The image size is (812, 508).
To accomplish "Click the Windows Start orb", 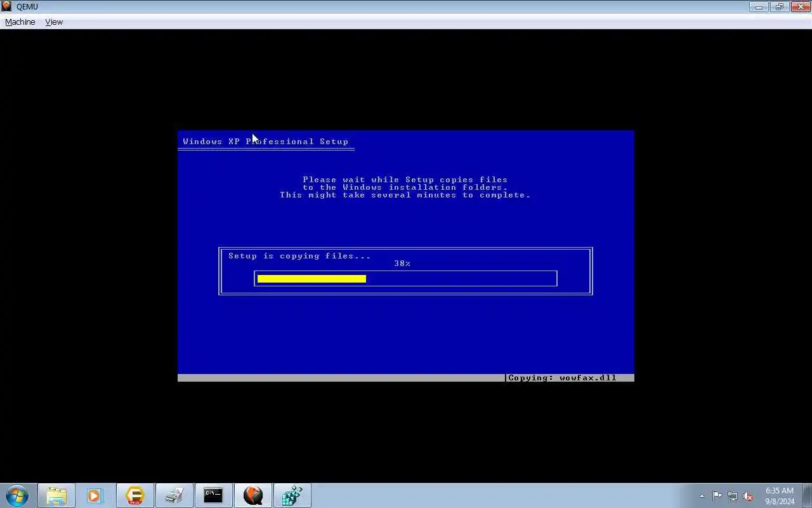I will 17,495.
